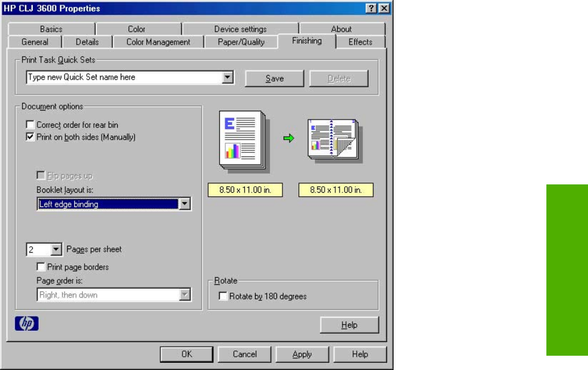Viewport: 588px width, 370px height.
Task: Select the Finishing tab
Action: 307,41
